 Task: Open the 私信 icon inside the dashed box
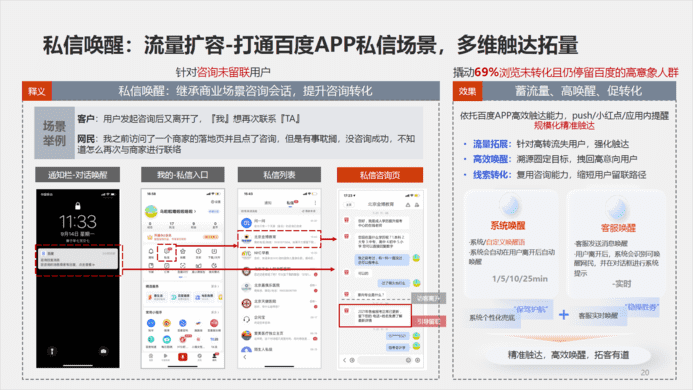(x=167, y=252)
